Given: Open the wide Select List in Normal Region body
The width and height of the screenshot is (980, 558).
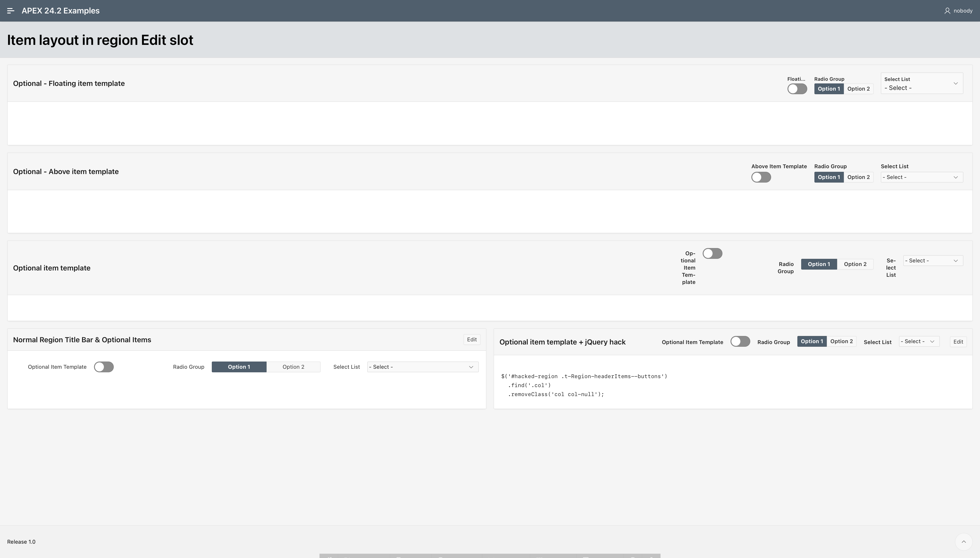Looking at the screenshot, I should click(422, 367).
